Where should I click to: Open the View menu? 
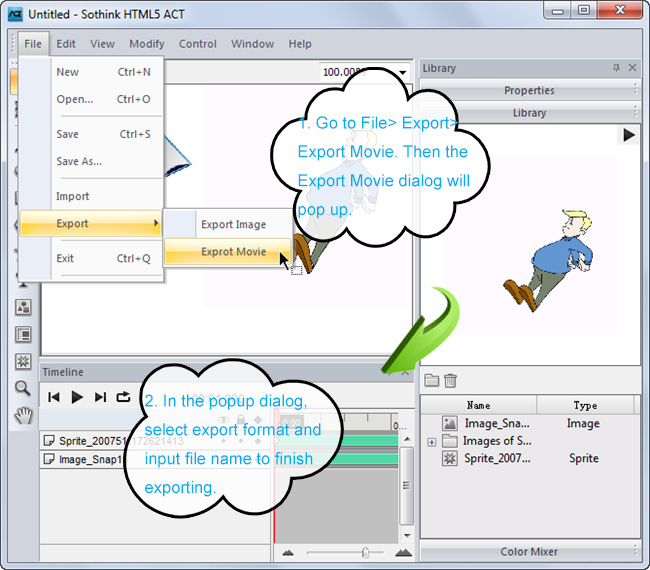102,44
